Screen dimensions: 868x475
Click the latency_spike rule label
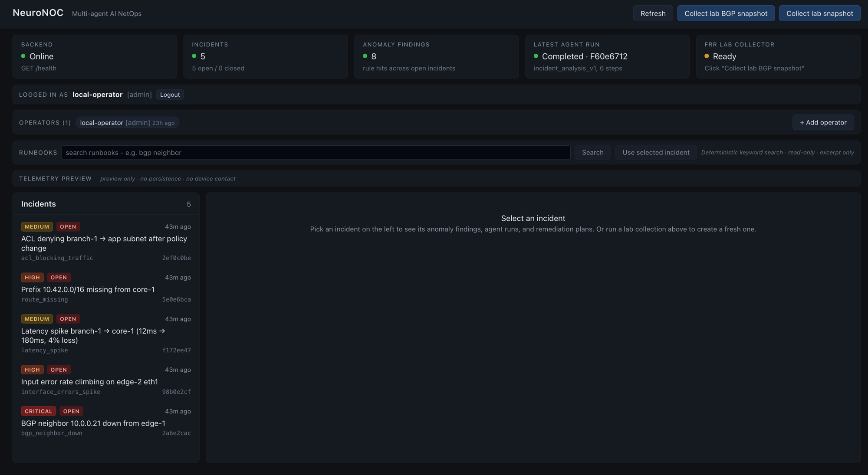tap(45, 350)
